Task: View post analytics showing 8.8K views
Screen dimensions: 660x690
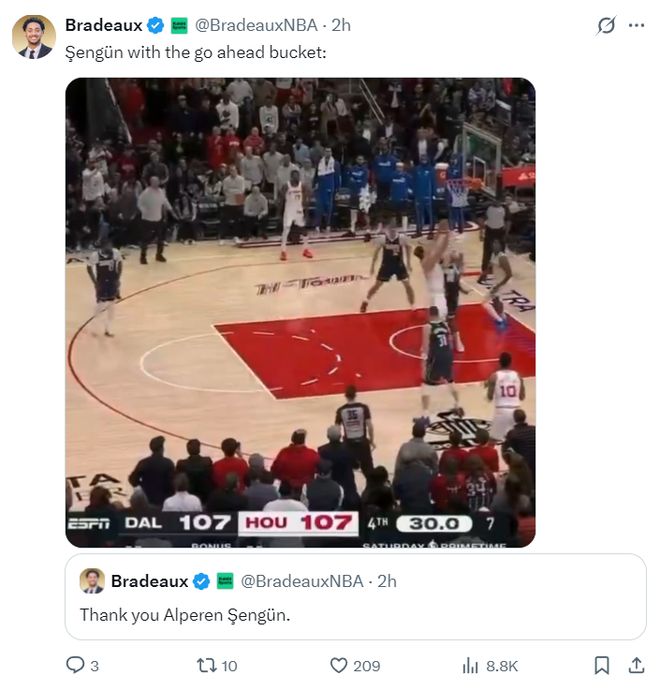Action: pyautogui.click(x=471, y=665)
